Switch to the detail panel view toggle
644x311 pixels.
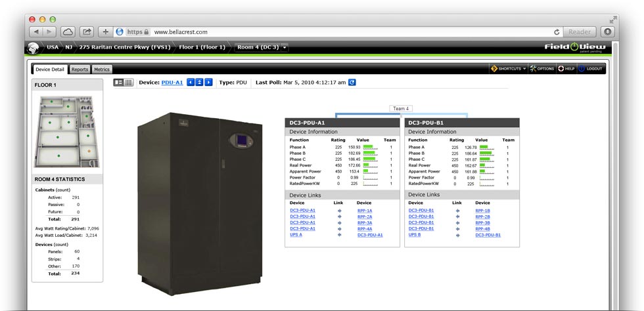pyautogui.click(x=119, y=83)
